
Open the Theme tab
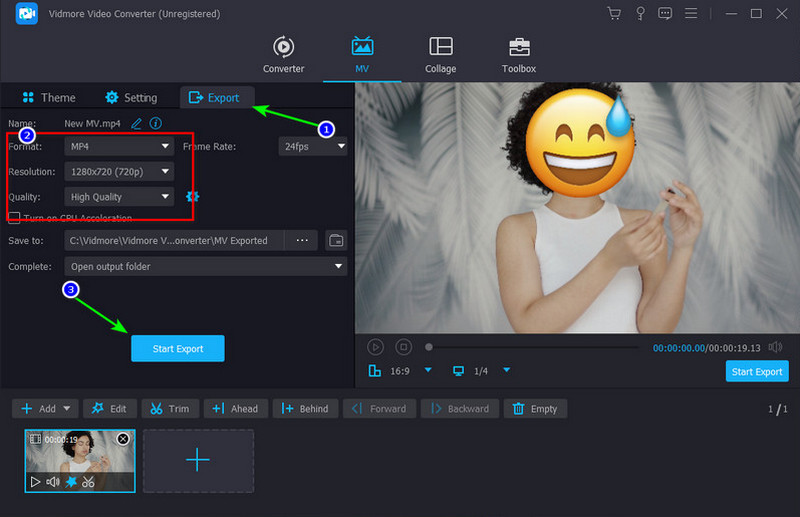48,98
